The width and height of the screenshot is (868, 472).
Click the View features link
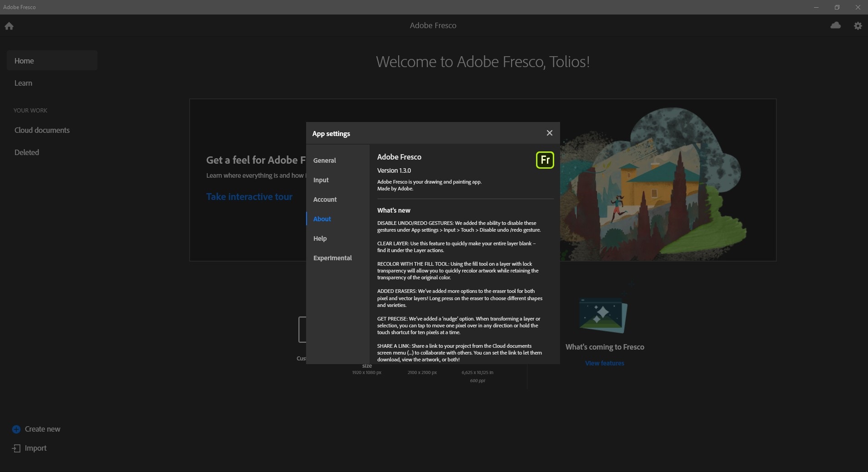(605, 363)
